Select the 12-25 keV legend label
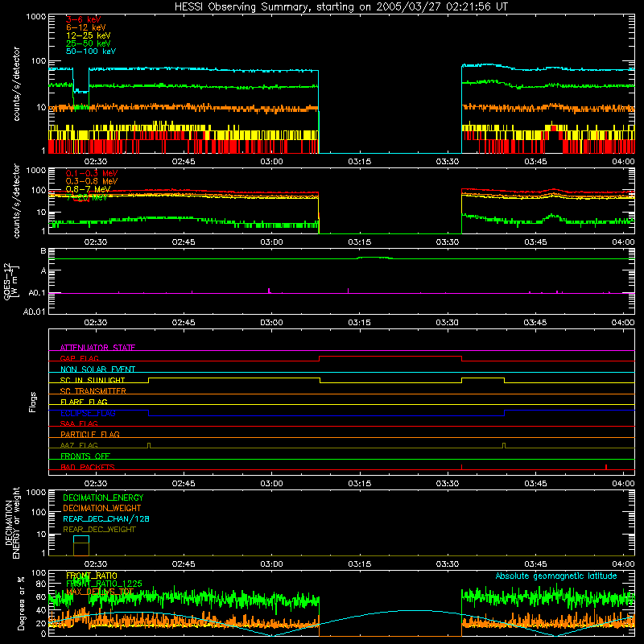Image resolution: width=644 pixels, height=644 pixels. (x=88, y=35)
